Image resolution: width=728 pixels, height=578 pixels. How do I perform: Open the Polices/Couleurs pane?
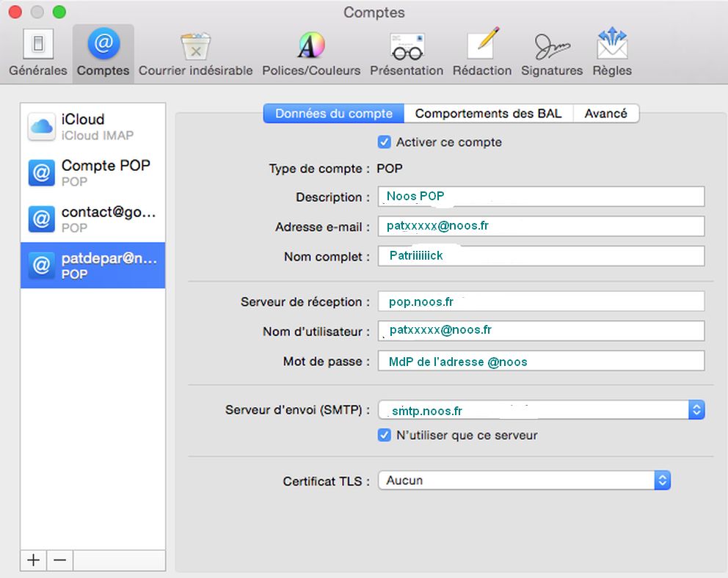point(311,53)
